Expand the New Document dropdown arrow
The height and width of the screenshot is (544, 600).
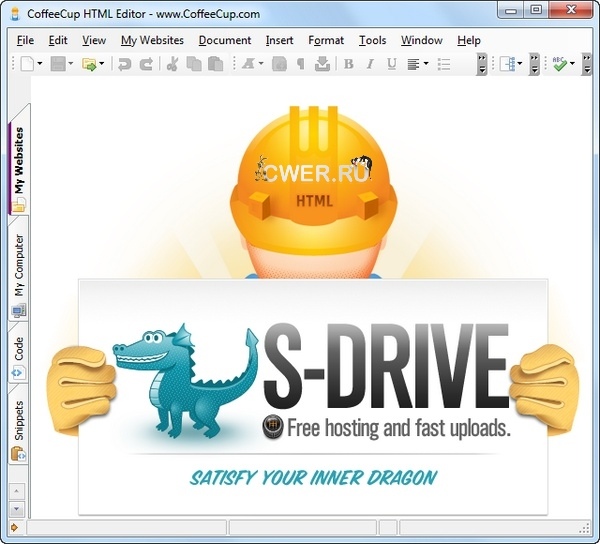(x=40, y=64)
